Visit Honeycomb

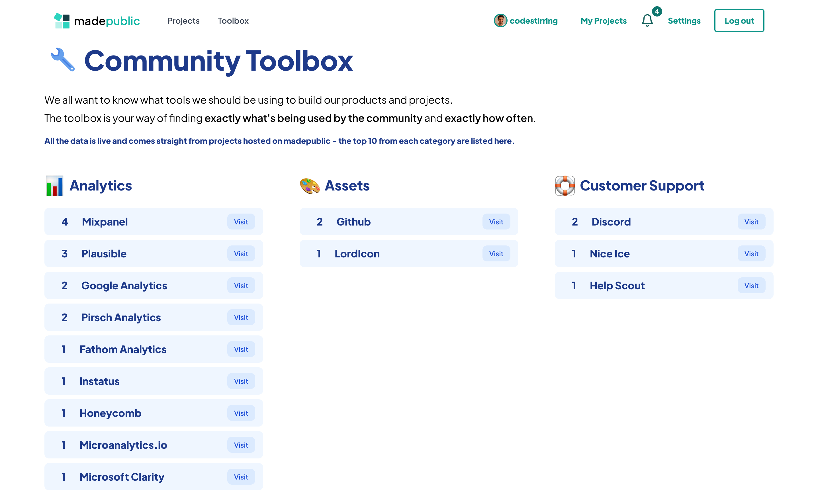pos(241,413)
